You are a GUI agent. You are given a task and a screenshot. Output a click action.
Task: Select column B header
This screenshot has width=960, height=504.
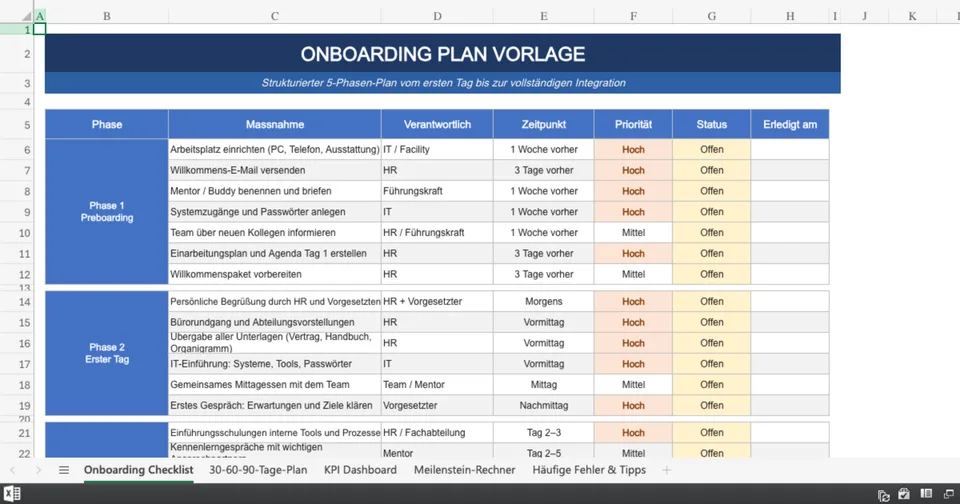pos(107,17)
